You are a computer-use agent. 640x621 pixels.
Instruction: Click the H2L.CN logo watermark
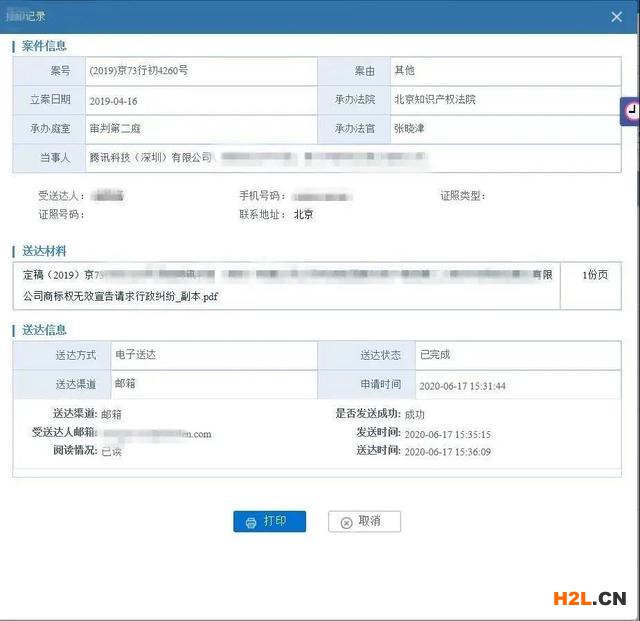coord(589,598)
